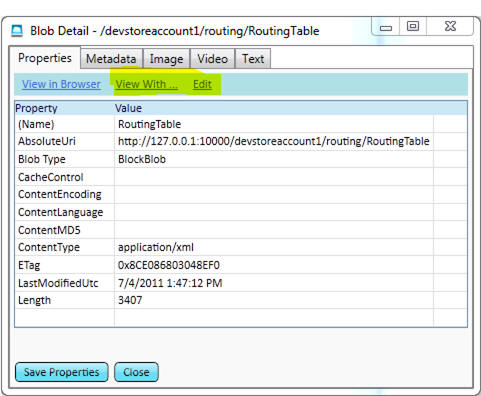Click the Value column header
Screen dimensions: 481x396
[x=129, y=108]
